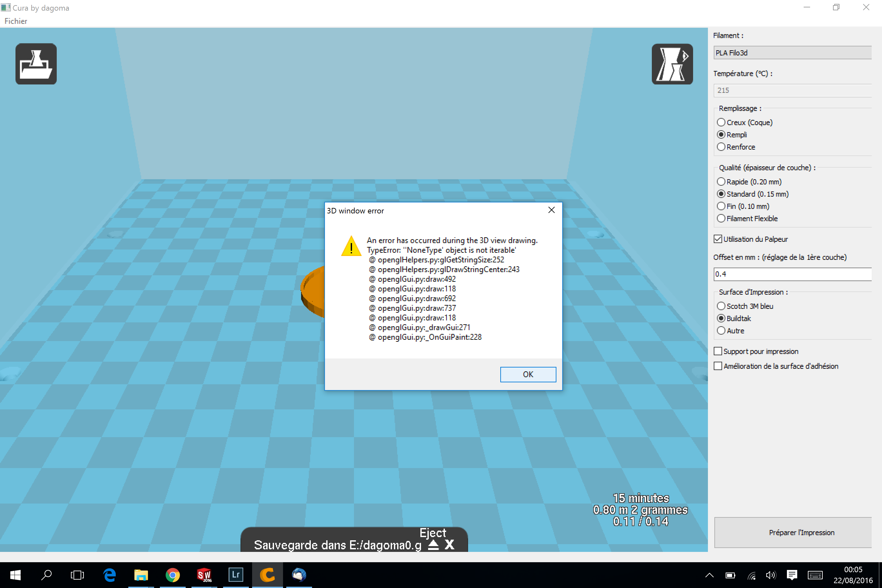Switch to Google Chrome on taskbar
Screen dimensions: 882x588
click(172, 575)
